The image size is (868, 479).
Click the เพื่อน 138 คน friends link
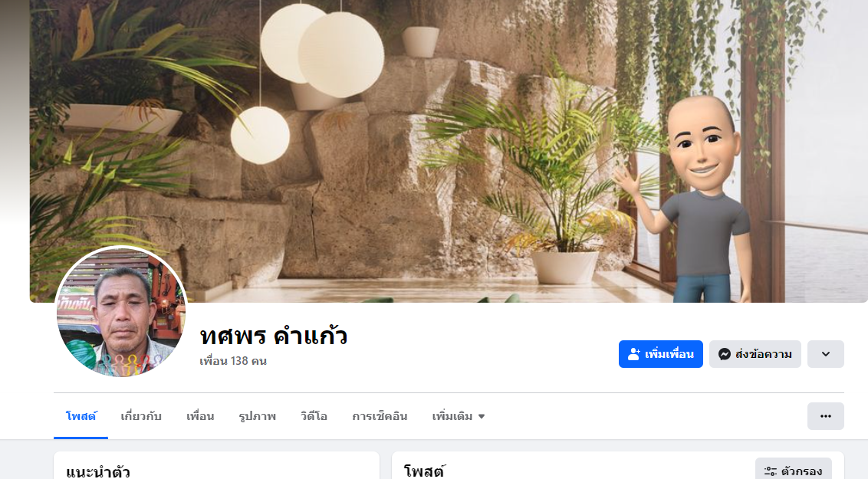[x=233, y=361]
